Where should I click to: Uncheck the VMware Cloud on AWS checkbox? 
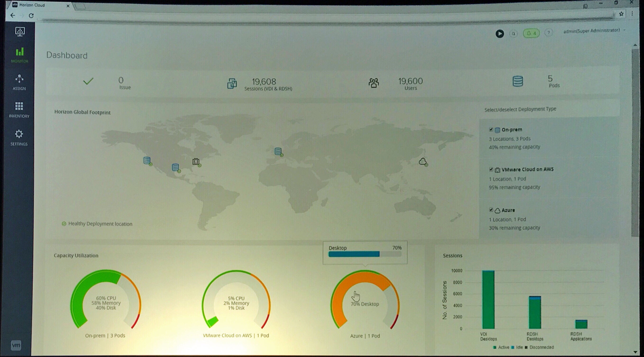pos(491,169)
